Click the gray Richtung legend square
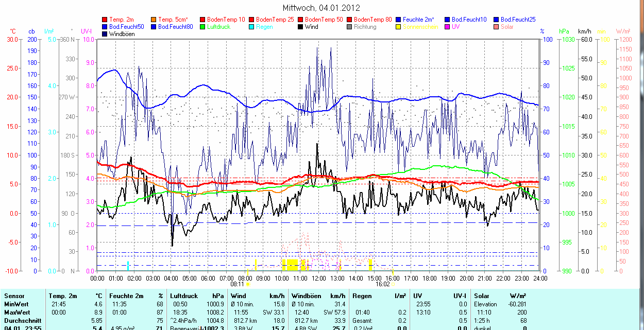The height and width of the screenshot is (330, 644). [350, 27]
